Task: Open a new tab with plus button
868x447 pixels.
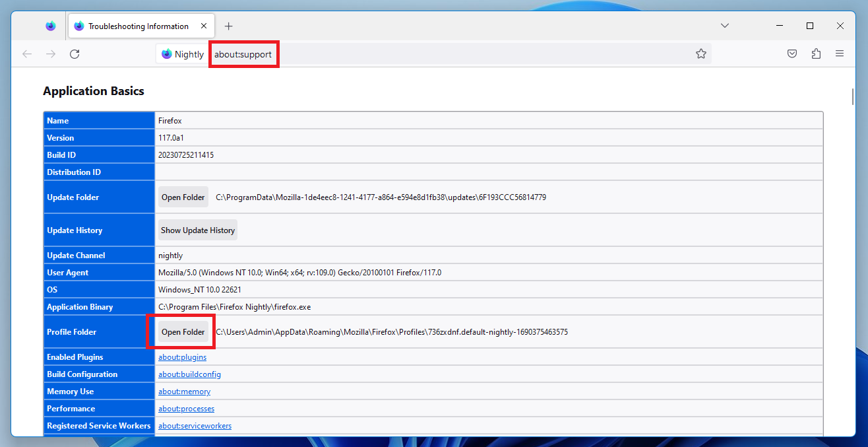Action: pyautogui.click(x=228, y=26)
